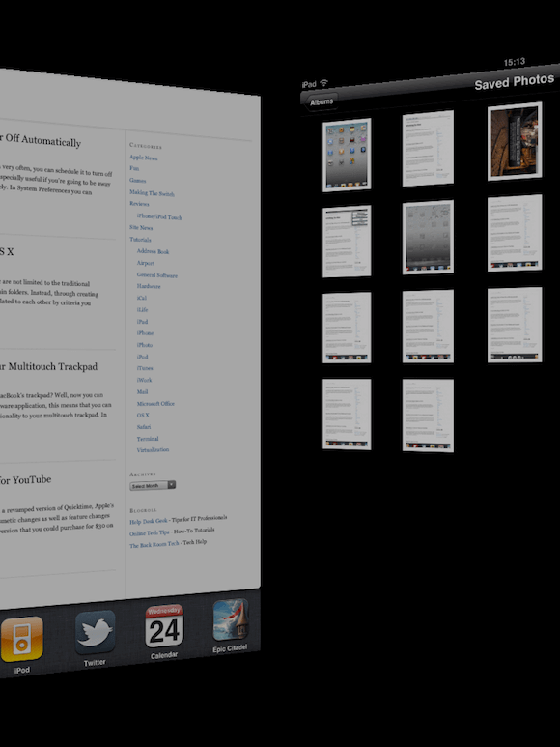Open the OS X tutorials link

pos(143,415)
